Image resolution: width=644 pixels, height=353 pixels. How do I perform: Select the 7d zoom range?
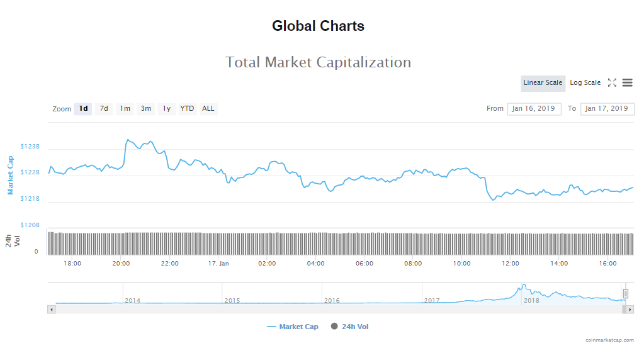104,109
